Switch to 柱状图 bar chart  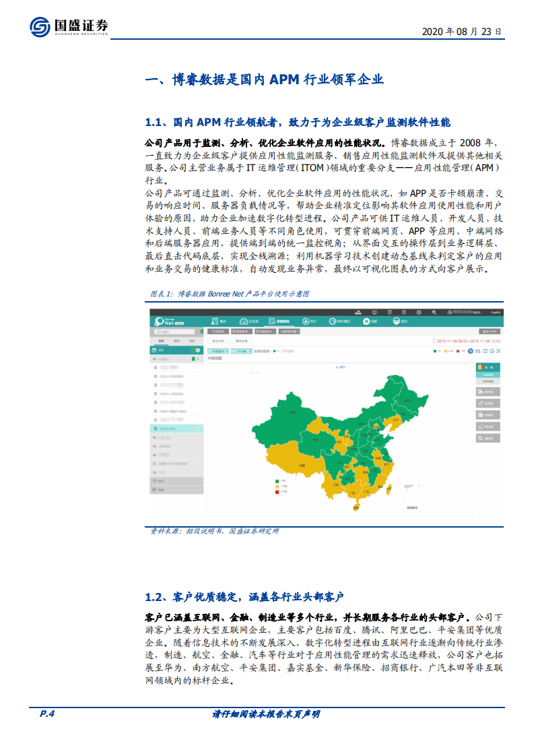[x=488, y=414]
